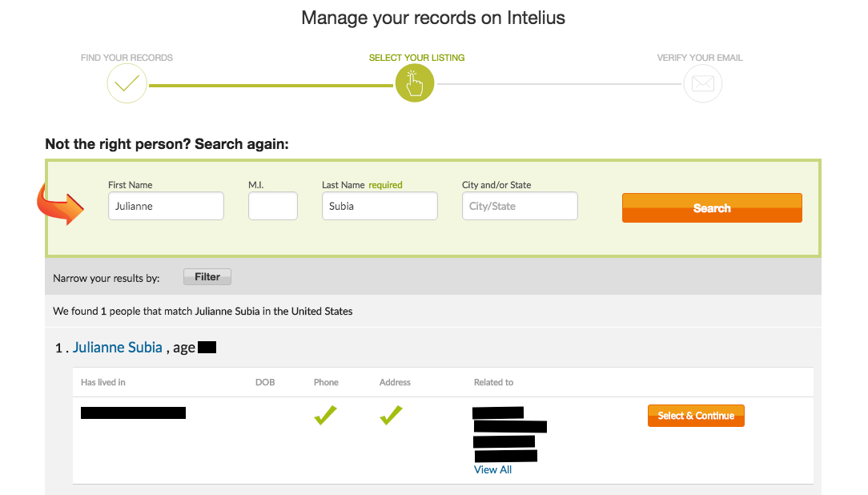The height and width of the screenshot is (495, 868).
Task: Click the green checkmark under Address
Action: (x=391, y=415)
